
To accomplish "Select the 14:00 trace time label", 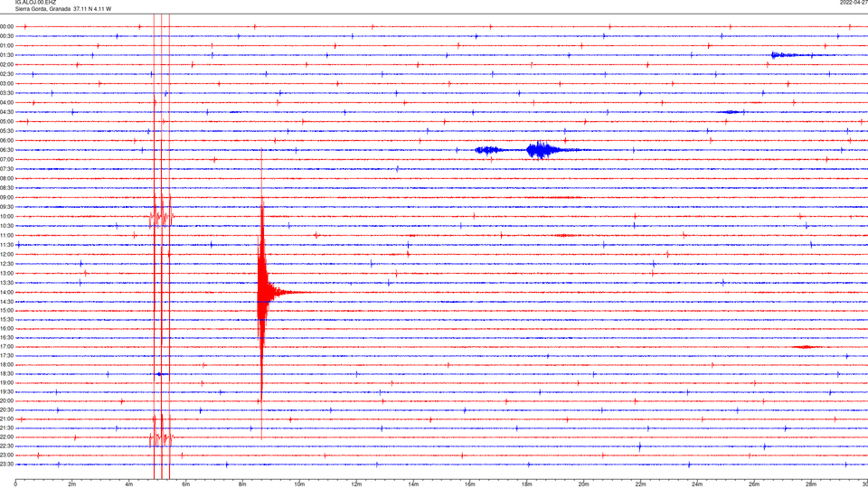I will tap(7, 292).
